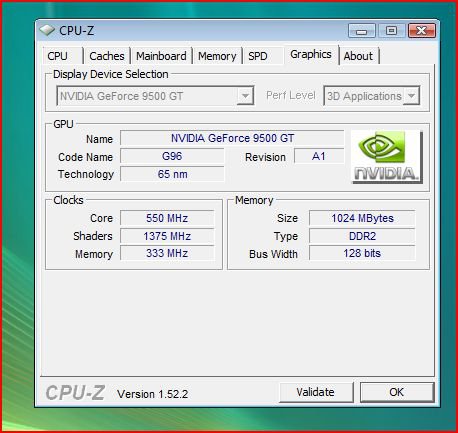Viewport: 458px width, 433px height.
Task: Click the CPU-Z logo at bottom left
Action: tap(75, 392)
